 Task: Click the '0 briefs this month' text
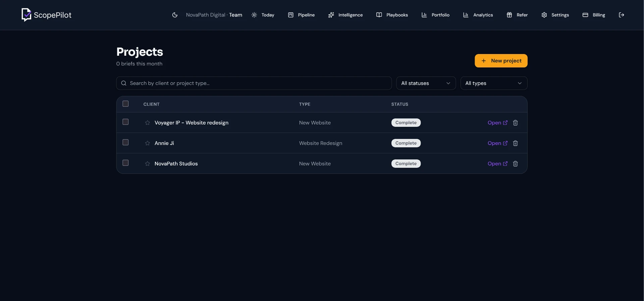(x=139, y=64)
